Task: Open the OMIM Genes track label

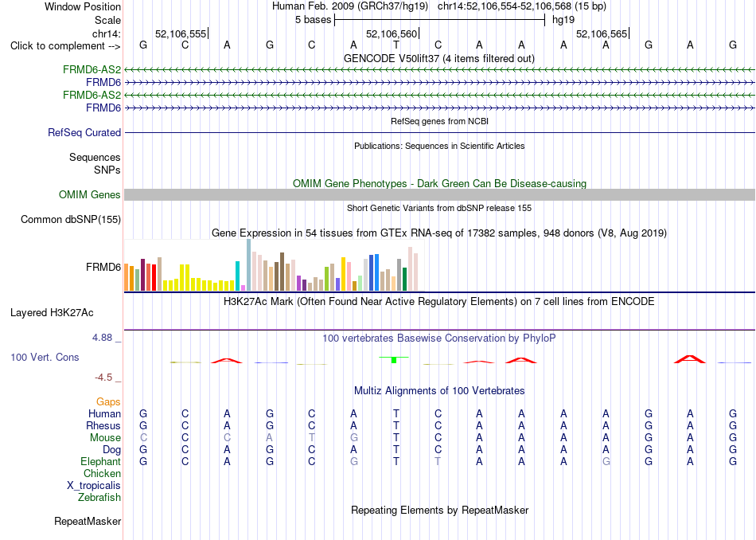Action: [90, 194]
